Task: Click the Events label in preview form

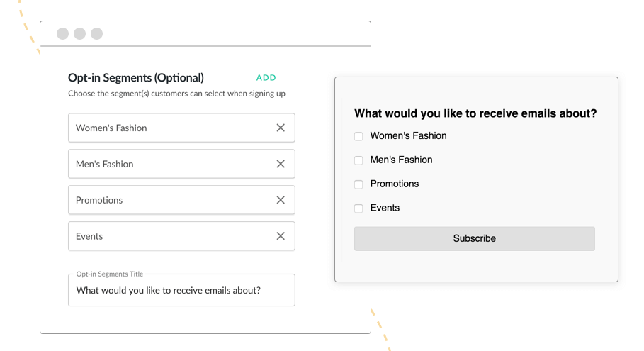Action: tap(385, 208)
